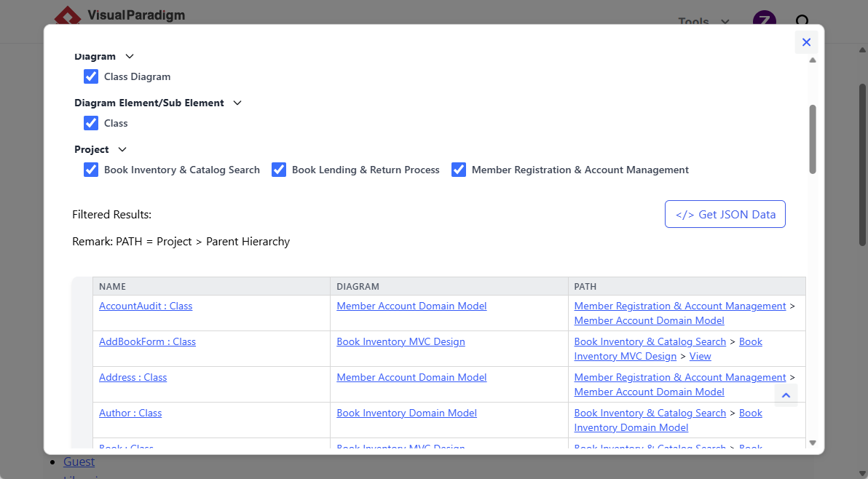Click the Visual Paradigm logo behind dialog
Screen dimensions: 868x479
pyautogui.click(x=119, y=15)
